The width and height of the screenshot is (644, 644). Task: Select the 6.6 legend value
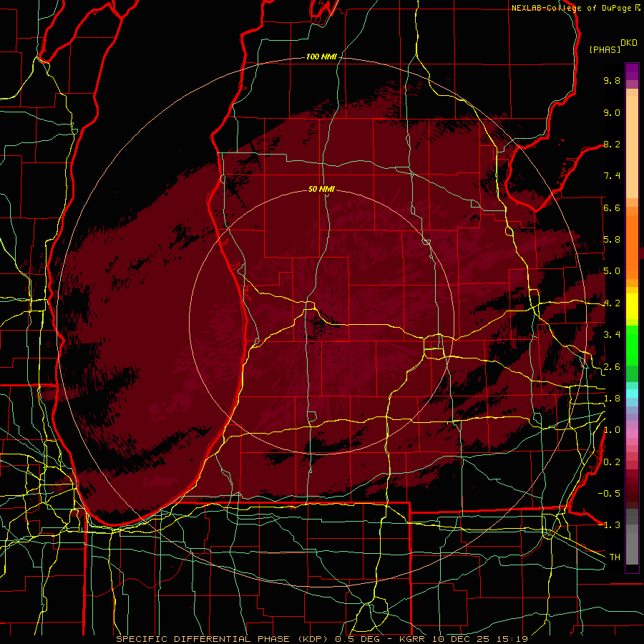click(612, 208)
